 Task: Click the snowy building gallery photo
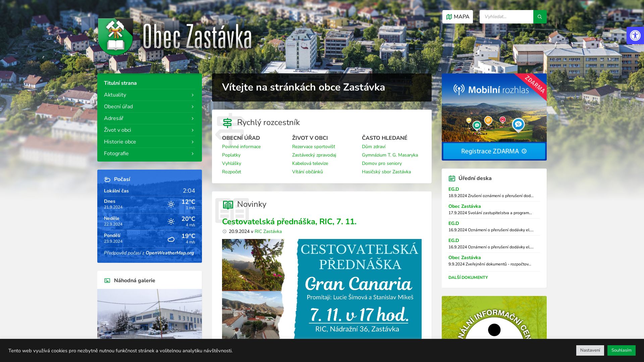click(150, 314)
